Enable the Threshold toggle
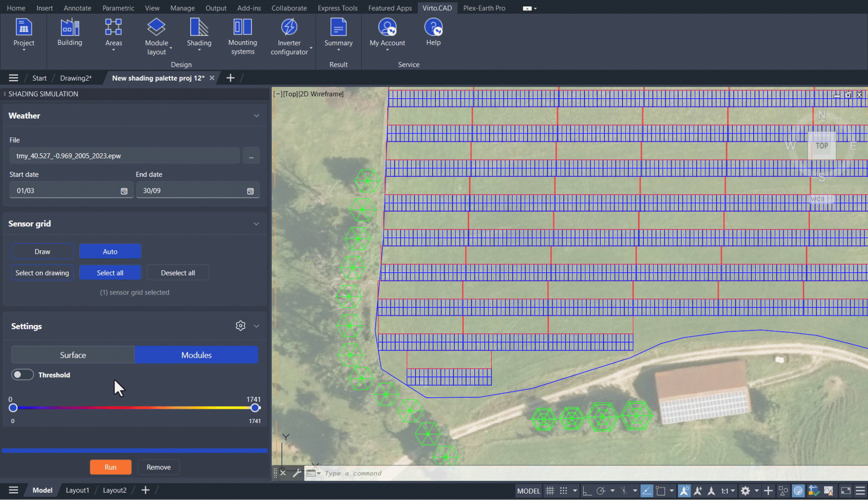Image resolution: width=868 pixels, height=500 pixels. coord(22,375)
